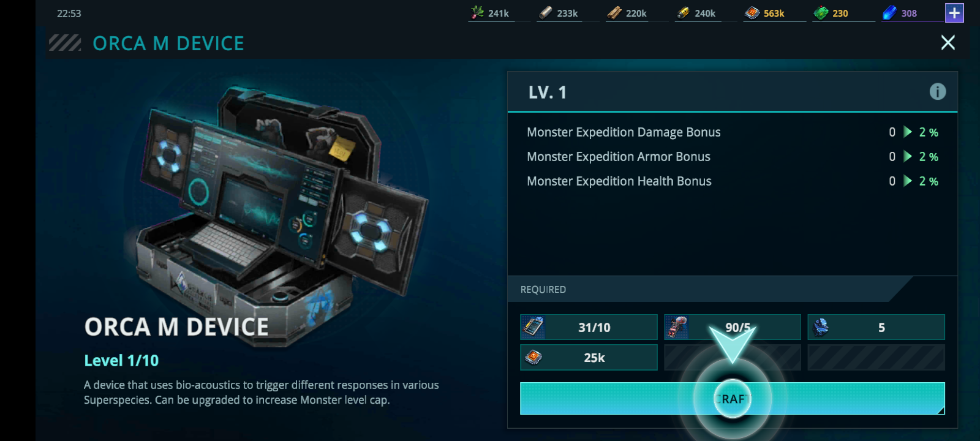
Task: Tap the Level 1/10 text
Action: click(121, 360)
